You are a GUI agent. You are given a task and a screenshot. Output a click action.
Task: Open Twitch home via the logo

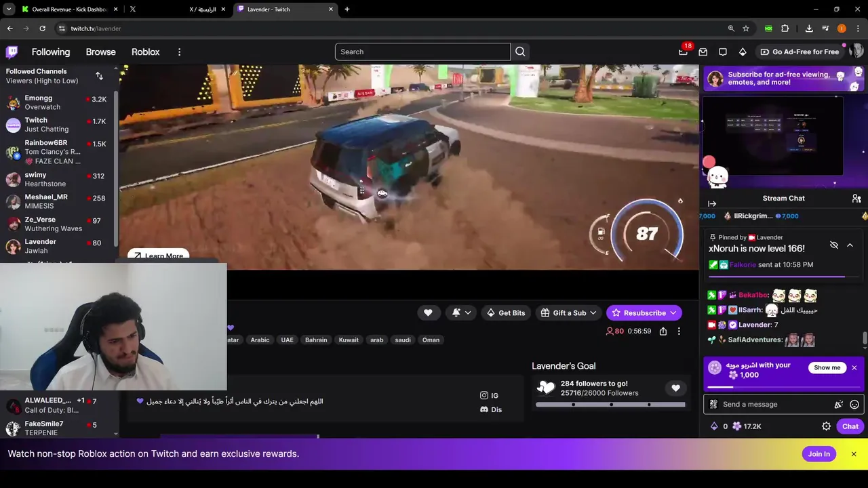pyautogui.click(x=12, y=52)
